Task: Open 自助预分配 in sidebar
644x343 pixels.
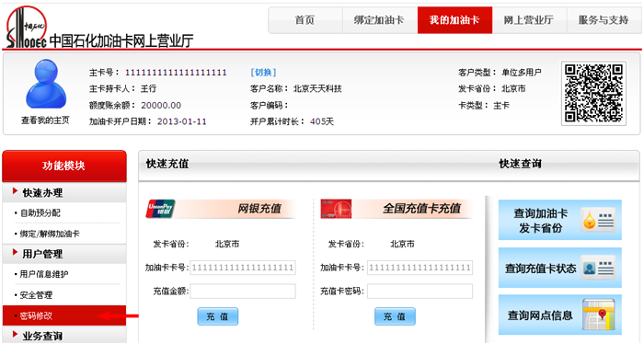Action: click(40, 213)
